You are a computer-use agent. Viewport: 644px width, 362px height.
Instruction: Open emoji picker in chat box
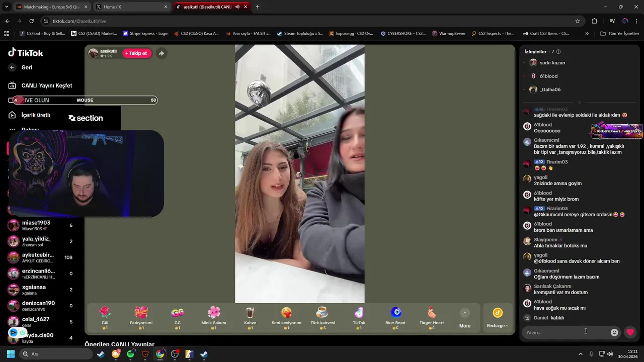pyautogui.click(x=614, y=332)
